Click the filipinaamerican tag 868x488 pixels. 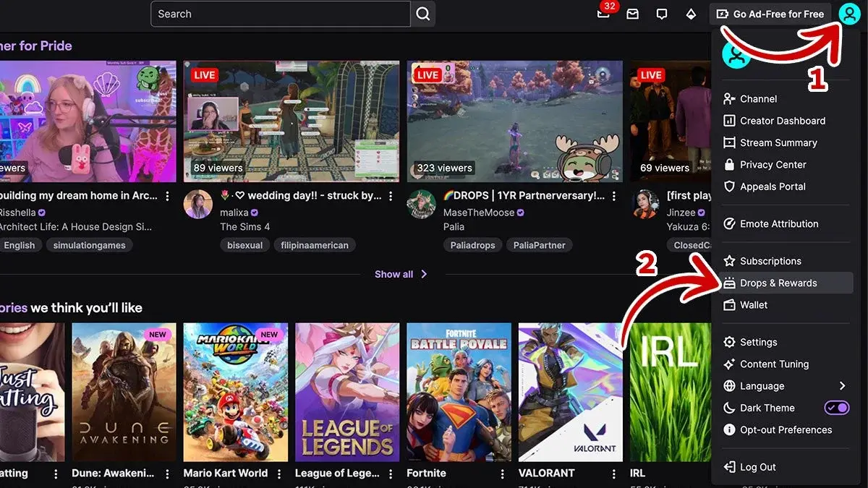[315, 245]
